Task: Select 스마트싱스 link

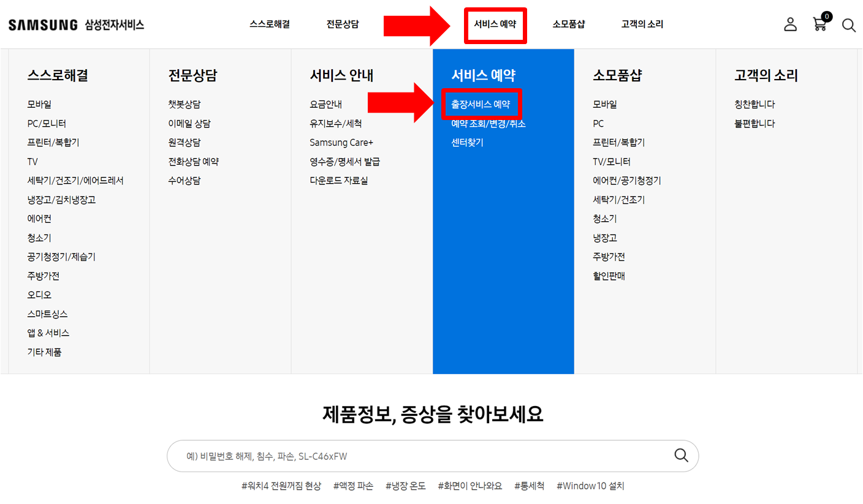Action: coord(47,314)
